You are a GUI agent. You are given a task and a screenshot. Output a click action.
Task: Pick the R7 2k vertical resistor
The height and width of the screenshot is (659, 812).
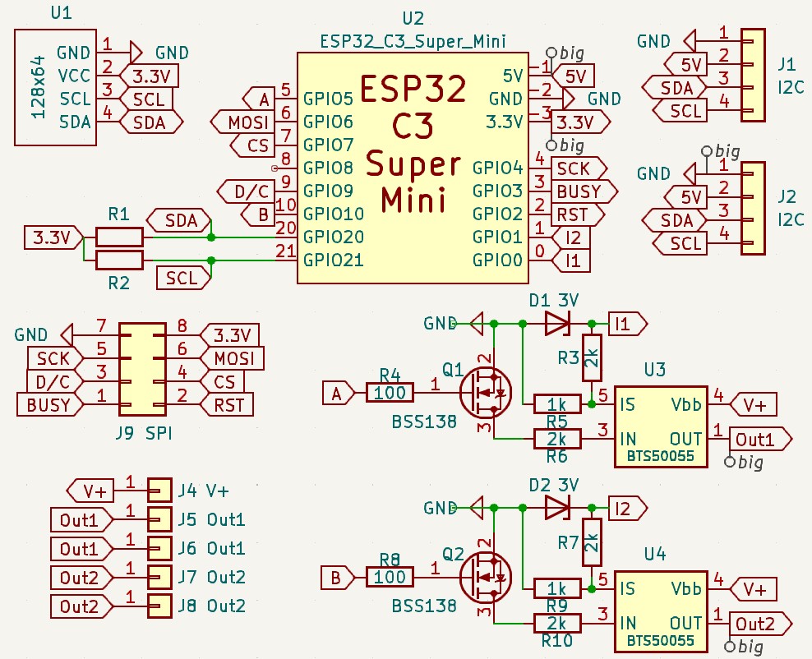pyautogui.click(x=592, y=542)
